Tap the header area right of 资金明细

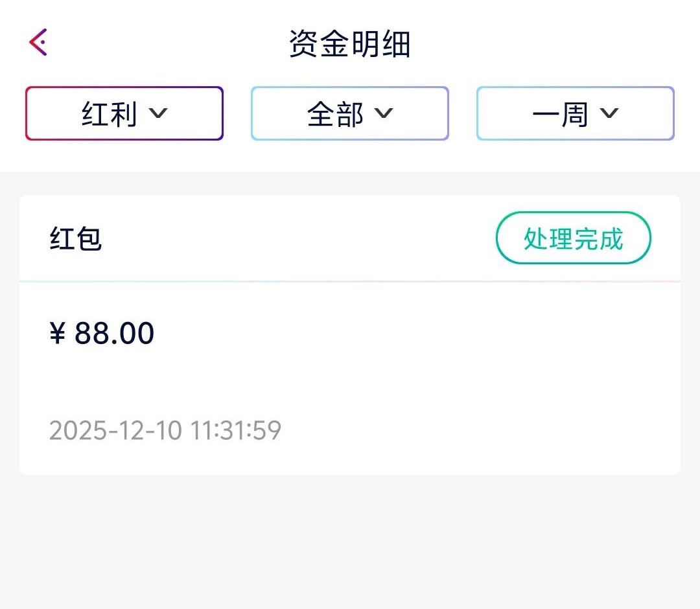click(x=551, y=44)
